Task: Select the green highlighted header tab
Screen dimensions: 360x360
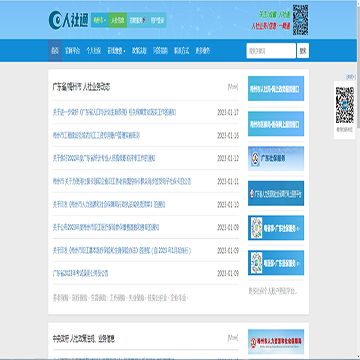Action: [118, 20]
